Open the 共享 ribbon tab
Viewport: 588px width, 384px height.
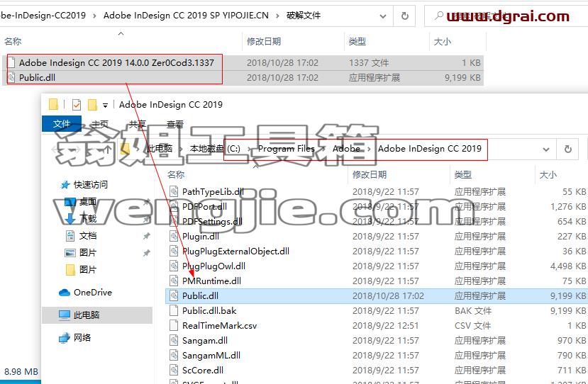pos(138,124)
